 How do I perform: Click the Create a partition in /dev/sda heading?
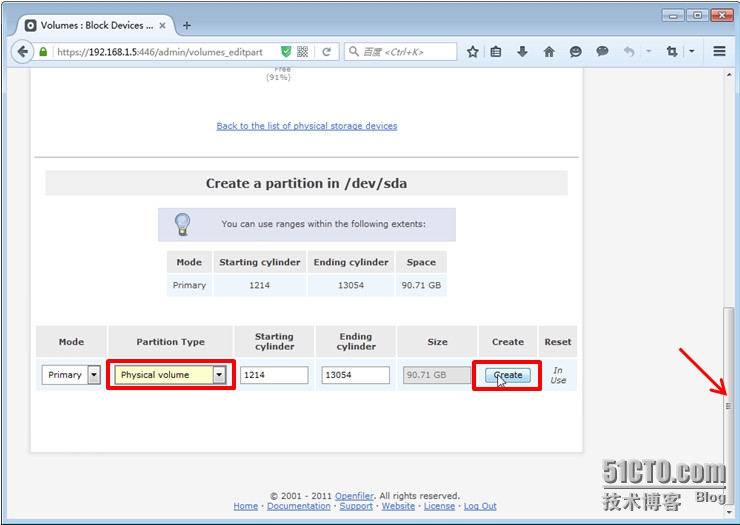coord(306,183)
